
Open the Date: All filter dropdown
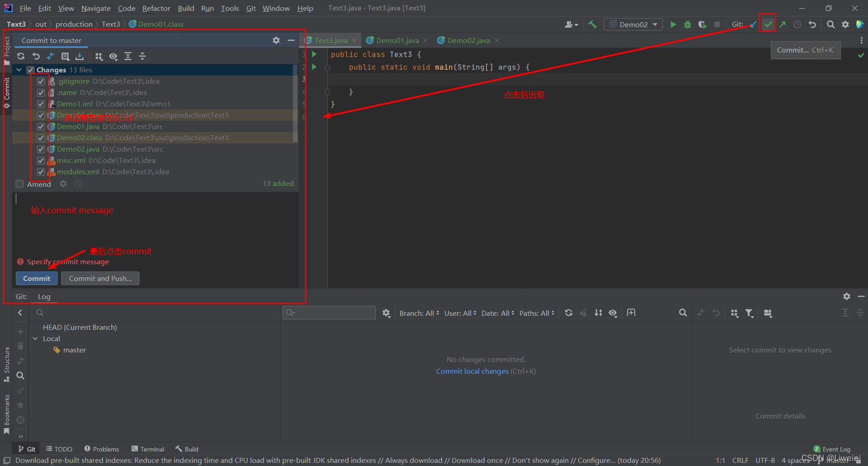click(498, 313)
